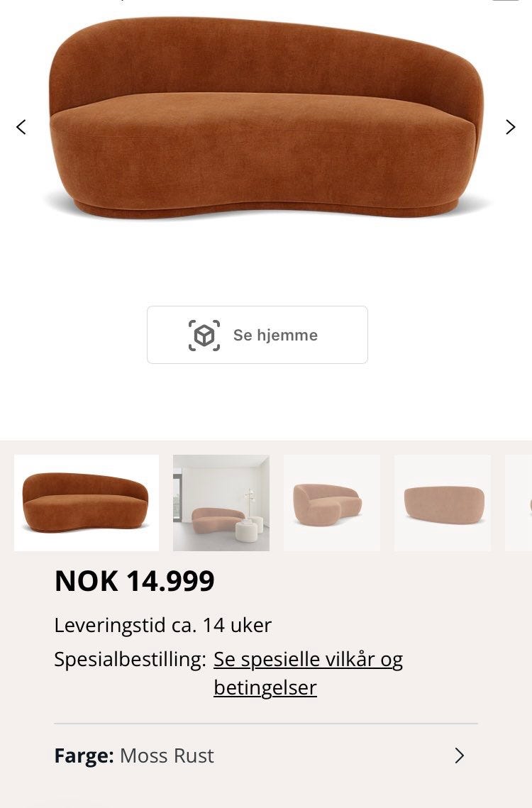This screenshot has height=808, width=532.
Task: Click the Se hjemme label text
Action: [275, 335]
